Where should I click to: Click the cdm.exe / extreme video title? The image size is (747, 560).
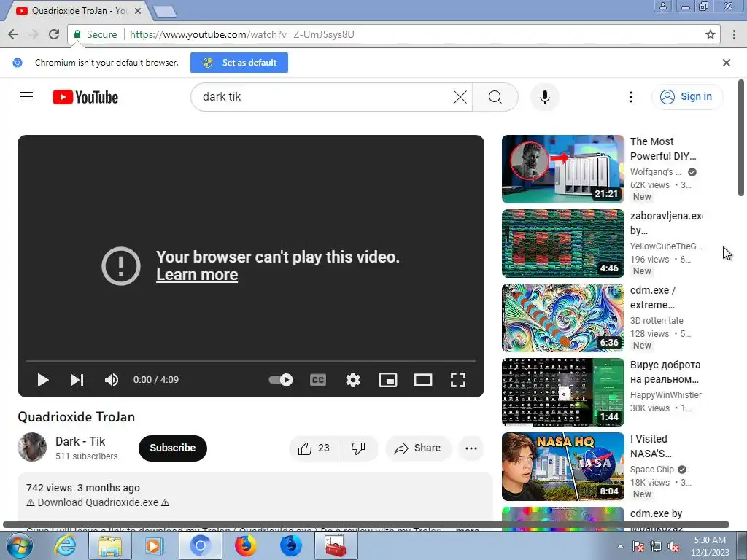point(653,297)
